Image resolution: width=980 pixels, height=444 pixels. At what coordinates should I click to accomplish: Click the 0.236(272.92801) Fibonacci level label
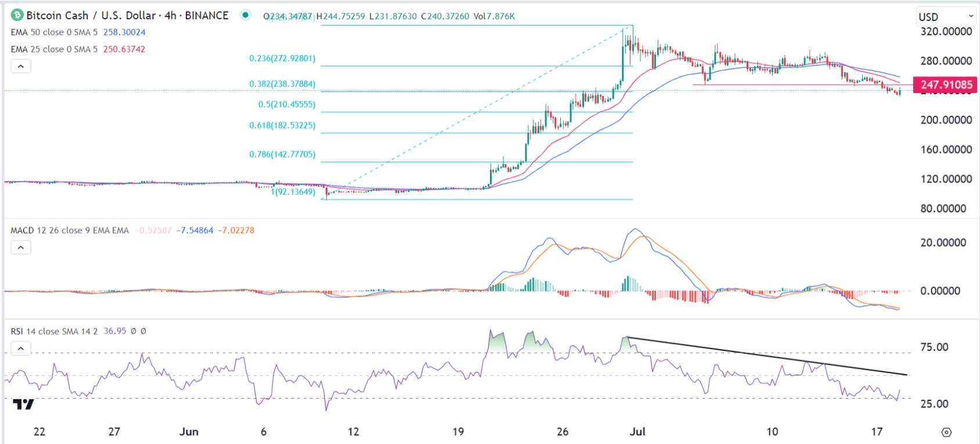tap(282, 59)
